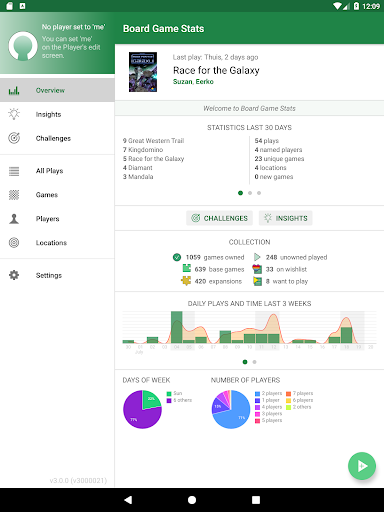Switch to third statistics page dot
384x512 pixels.
[x=259, y=193]
